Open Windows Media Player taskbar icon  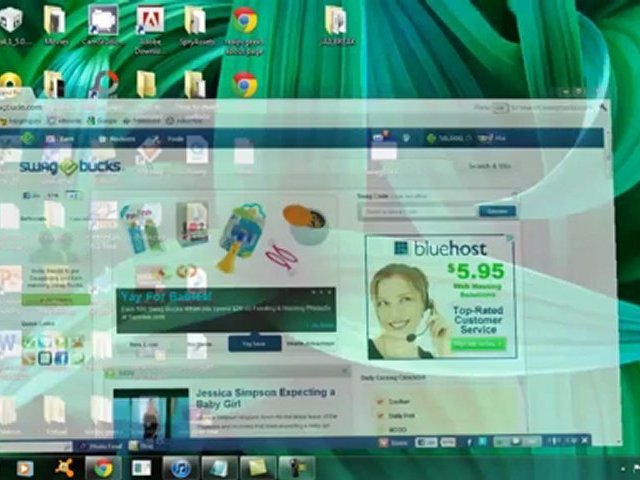click(24, 467)
